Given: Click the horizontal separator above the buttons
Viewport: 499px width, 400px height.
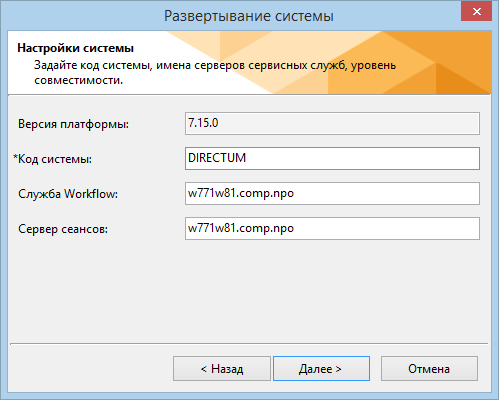Looking at the screenshot, I should click(249, 343).
